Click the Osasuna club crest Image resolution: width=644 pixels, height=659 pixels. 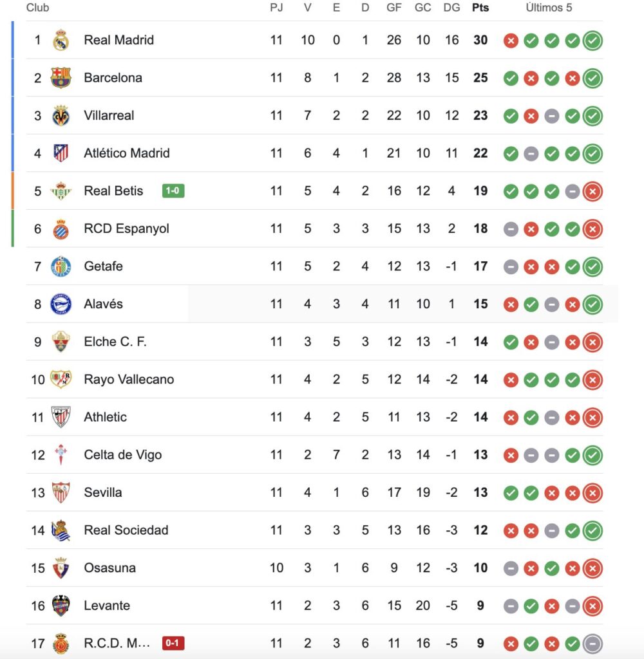click(61, 568)
